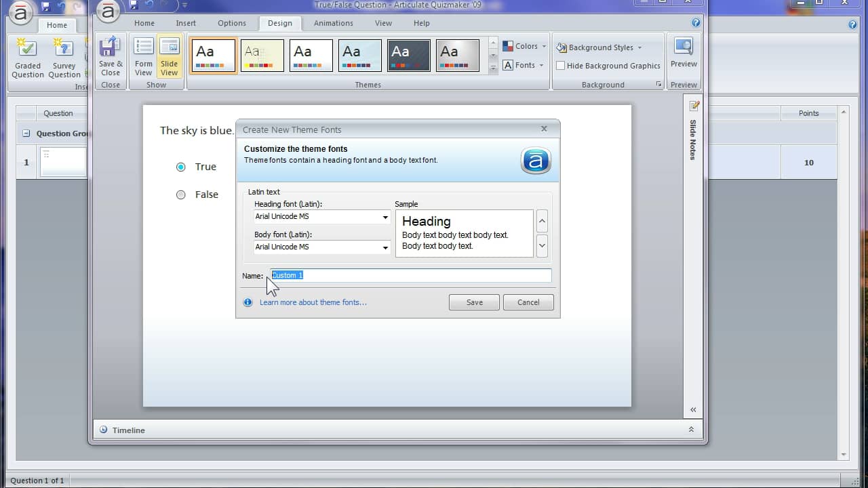This screenshot has height=488, width=868.
Task: Click the Save button in the dialog
Action: point(474,302)
